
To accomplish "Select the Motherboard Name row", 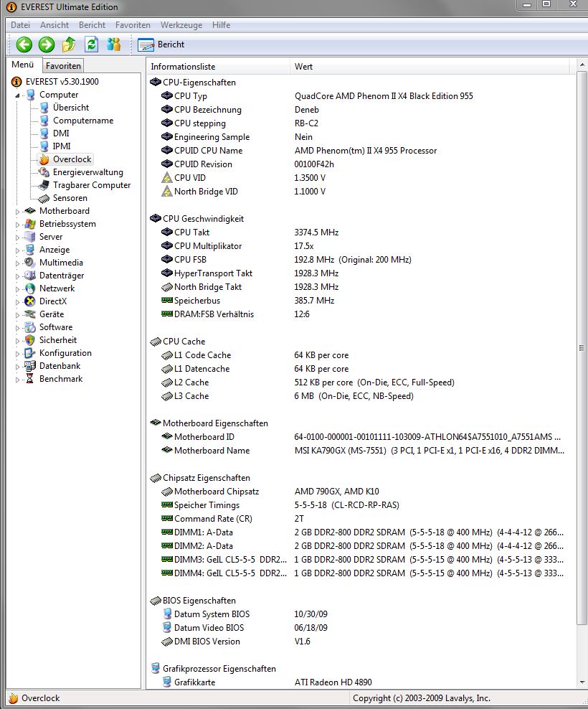I will [x=361, y=451].
